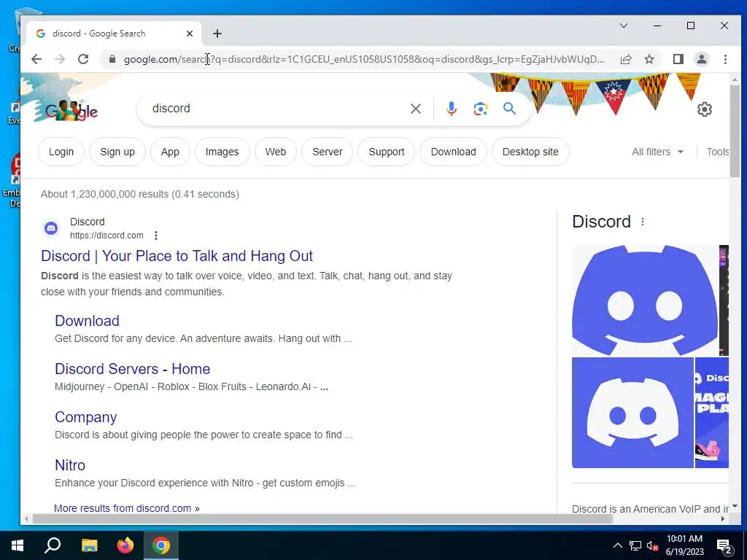Bookmark this tab with the star

(x=649, y=59)
